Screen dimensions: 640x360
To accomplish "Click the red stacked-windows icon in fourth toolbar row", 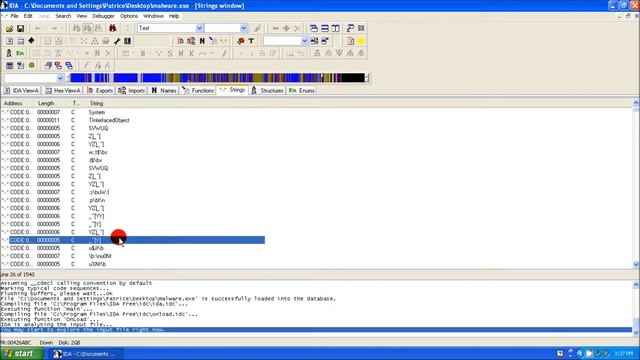I will 58,65.
